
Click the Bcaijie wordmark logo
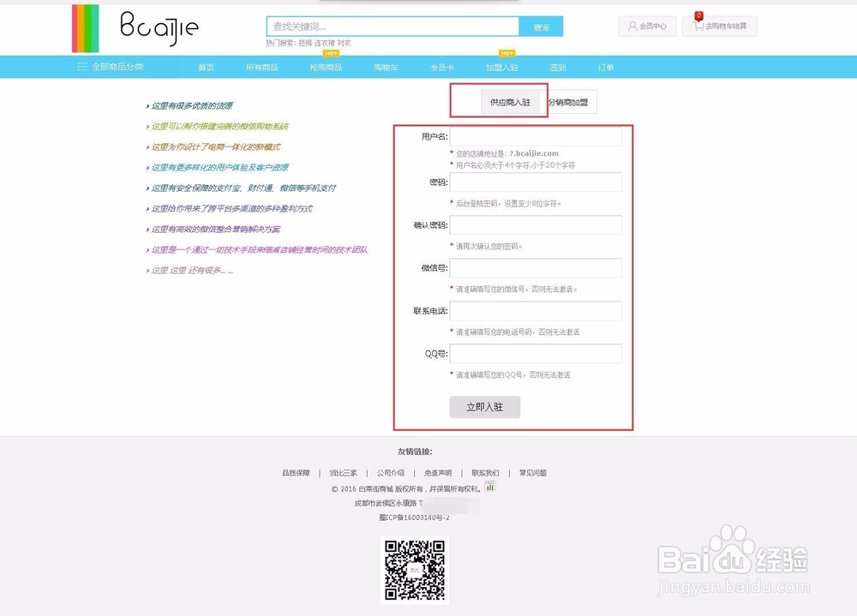coord(159,28)
